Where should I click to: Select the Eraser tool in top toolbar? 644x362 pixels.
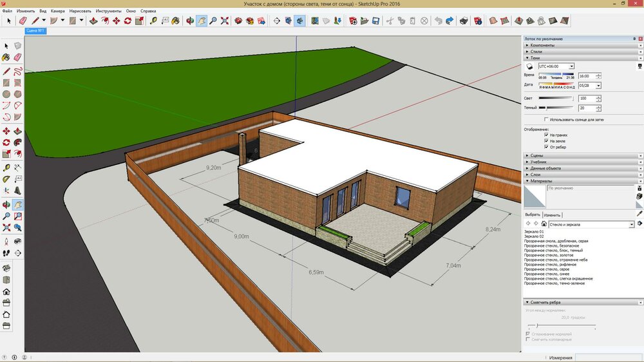pyautogui.click(x=23, y=21)
